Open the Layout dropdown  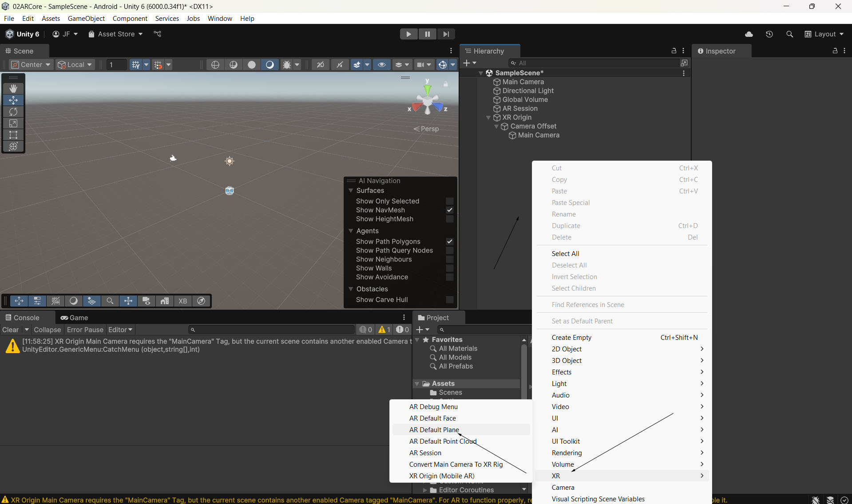pyautogui.click(x=824, y=34)
